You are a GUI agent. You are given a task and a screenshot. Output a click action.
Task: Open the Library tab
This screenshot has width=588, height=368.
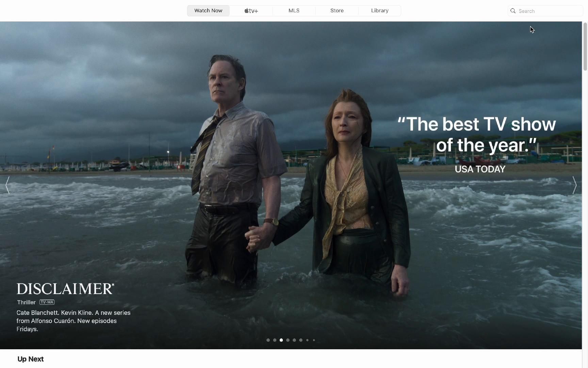point(380,11)
